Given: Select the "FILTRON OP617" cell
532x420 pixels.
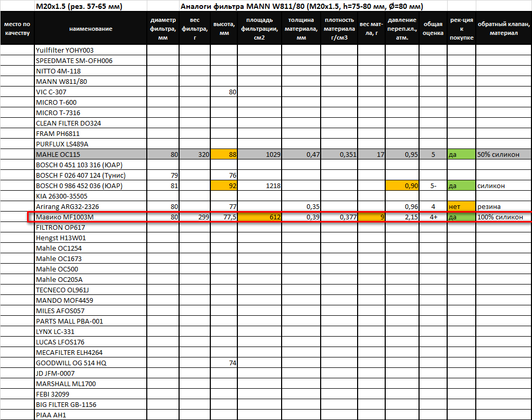Looking at the screenshot, I should (x=91, y=228).
